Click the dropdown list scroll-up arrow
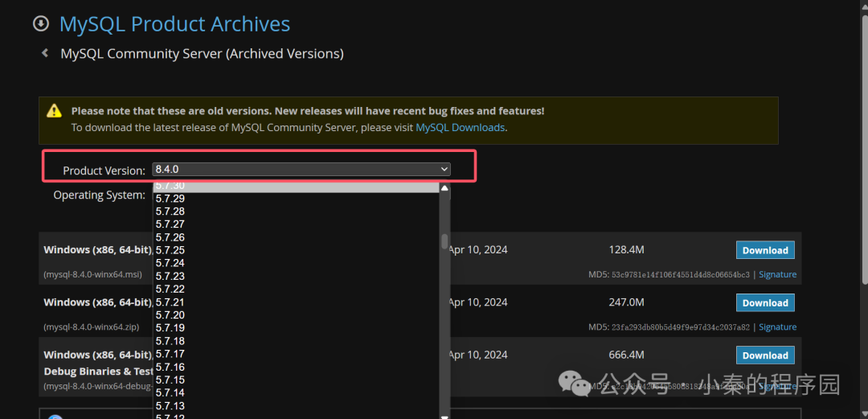The image size is (868, 419). click(444, 188)
